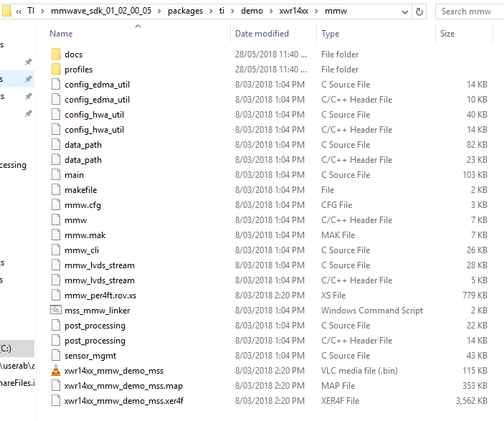Viewport: 504px width, 421px height.
Task: Click the 779 KB size value
Action: [x=475, y=295]
